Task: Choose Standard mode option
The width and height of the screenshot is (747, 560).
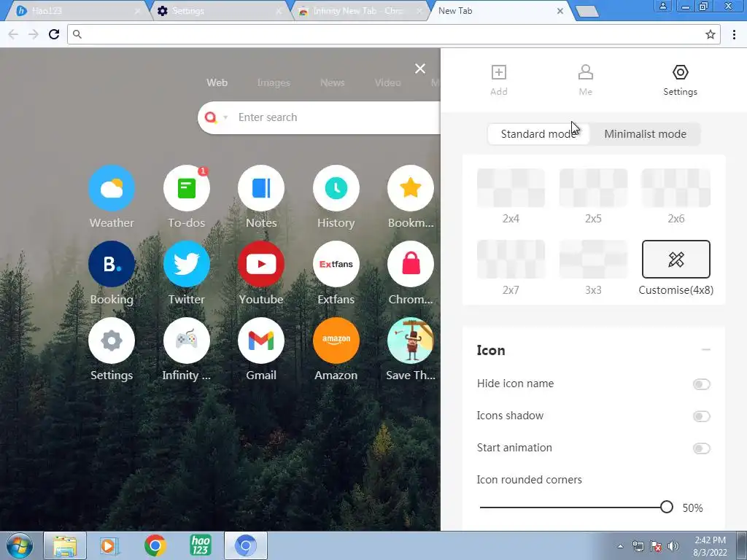Action: tap(538, 134)
